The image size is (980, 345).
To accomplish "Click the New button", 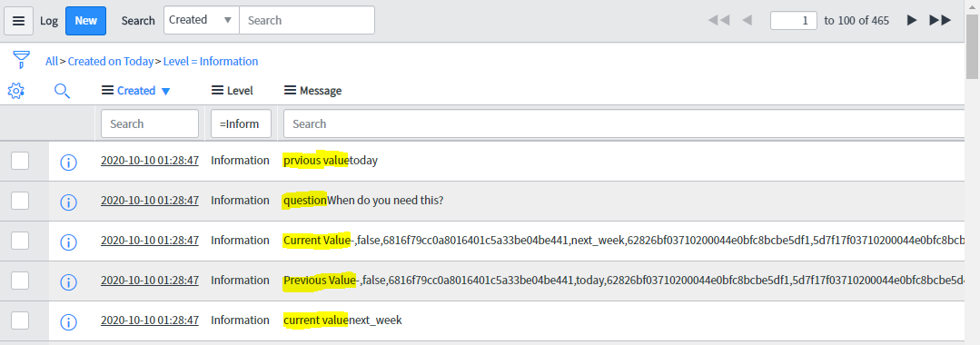I will [85, 21].
